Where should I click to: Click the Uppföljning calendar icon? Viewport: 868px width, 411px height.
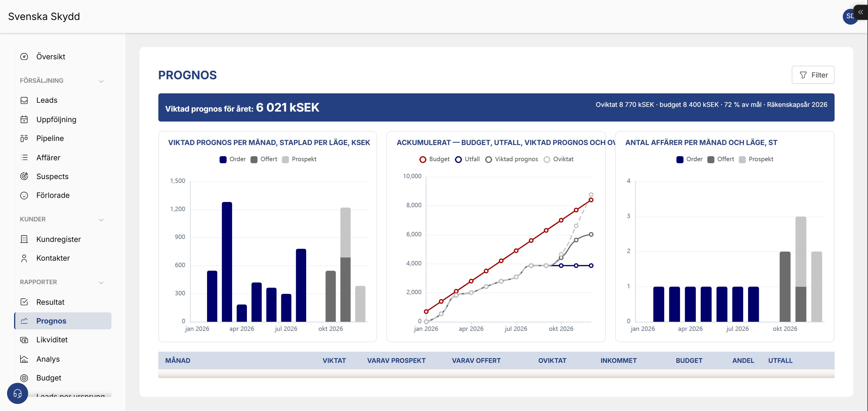24,119
